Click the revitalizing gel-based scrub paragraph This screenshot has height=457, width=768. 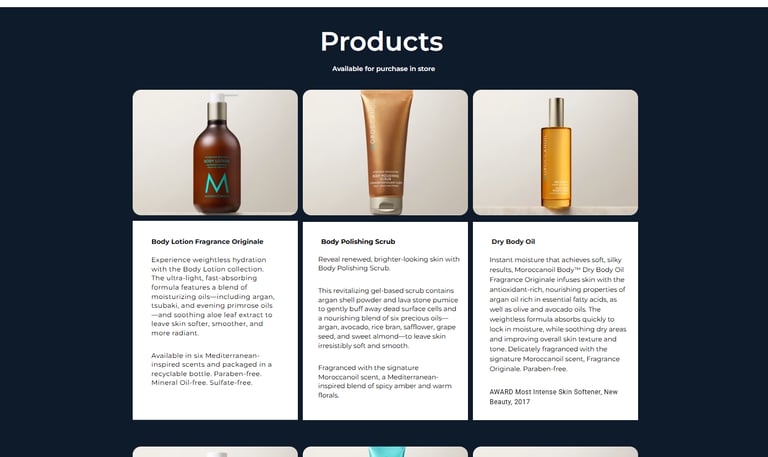pos(388,318)
